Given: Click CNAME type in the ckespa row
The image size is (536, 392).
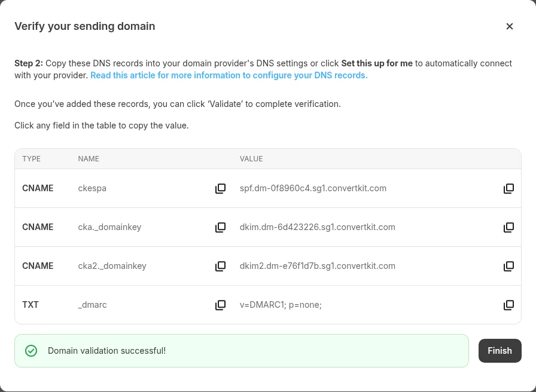Looking at the screenshot, I should [x=38, y=188].
